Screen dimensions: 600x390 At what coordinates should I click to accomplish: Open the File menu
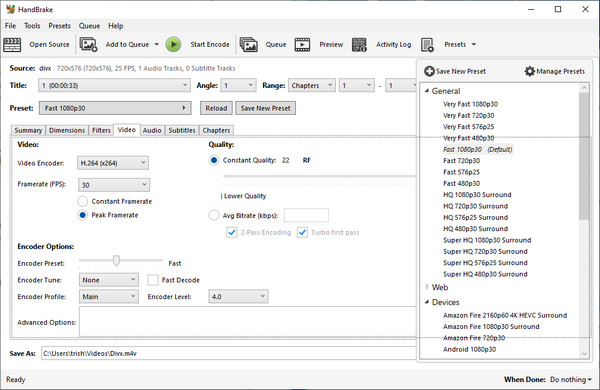[x=10, y=26]
